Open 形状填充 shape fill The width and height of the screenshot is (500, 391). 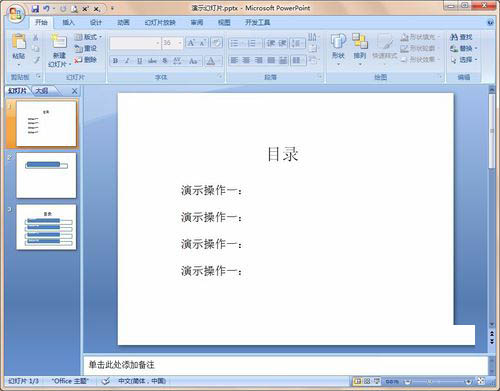pos(421,37)
